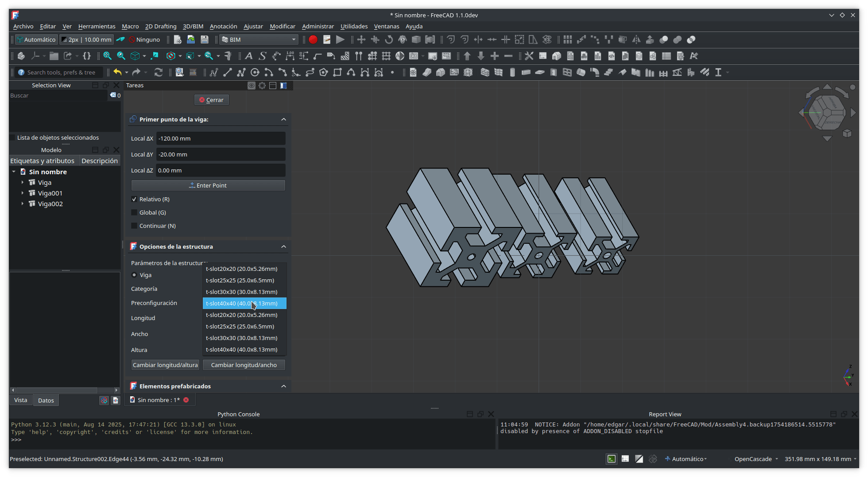
Task: Open the Herramientas menu
Action: [97, 27]
